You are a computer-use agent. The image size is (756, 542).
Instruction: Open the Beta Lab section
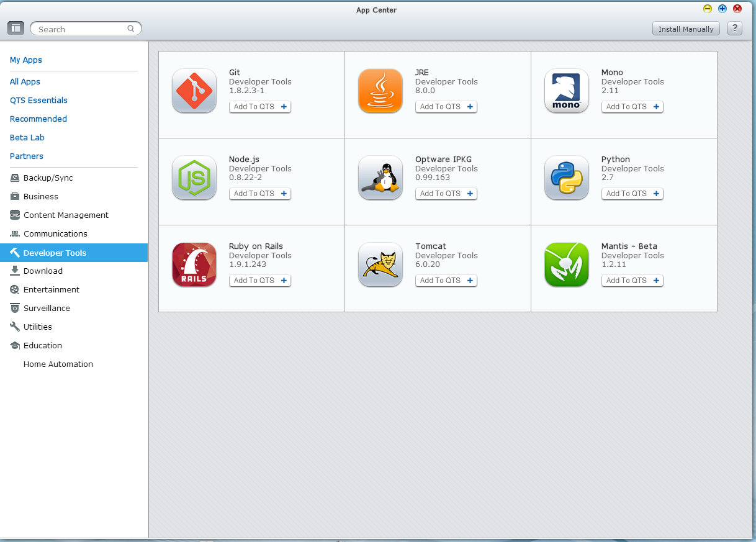[27, 137]
